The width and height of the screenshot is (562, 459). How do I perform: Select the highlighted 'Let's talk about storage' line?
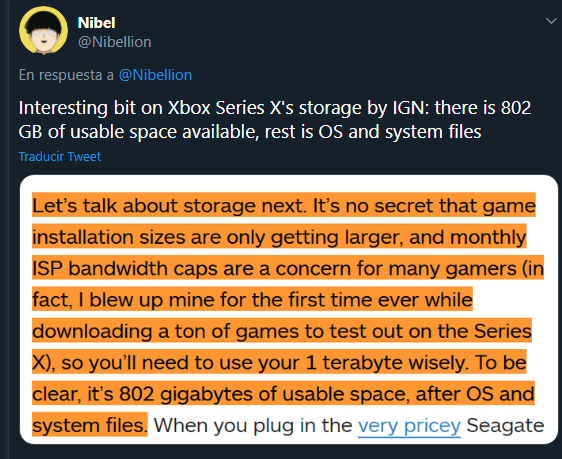click(284, 206)
